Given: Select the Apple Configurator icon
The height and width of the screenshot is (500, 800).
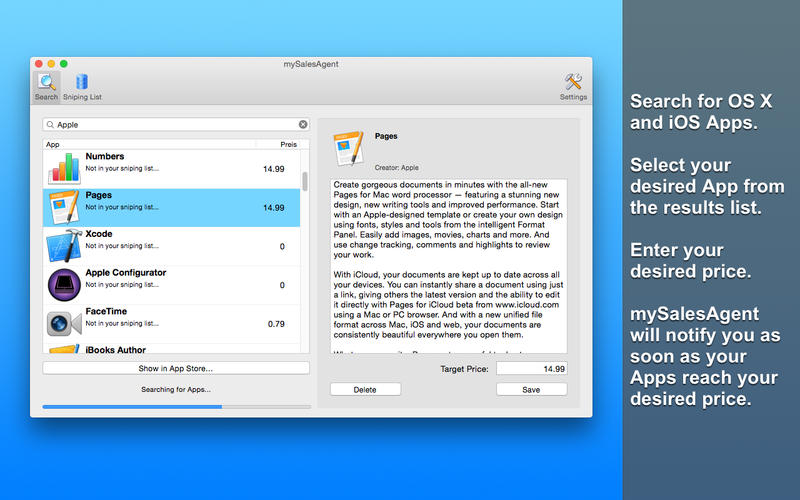Looking at the screenshot, I should point(64,285).
